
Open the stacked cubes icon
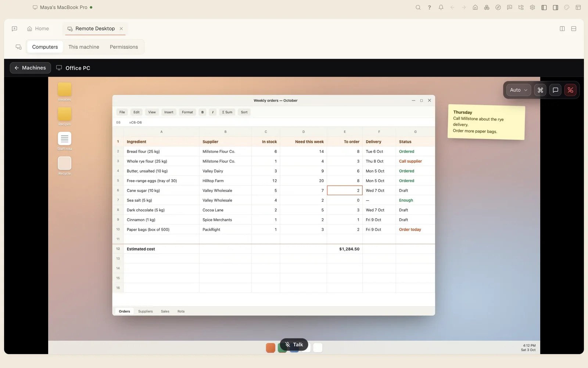pyautogui.click(x=487, y=7)
